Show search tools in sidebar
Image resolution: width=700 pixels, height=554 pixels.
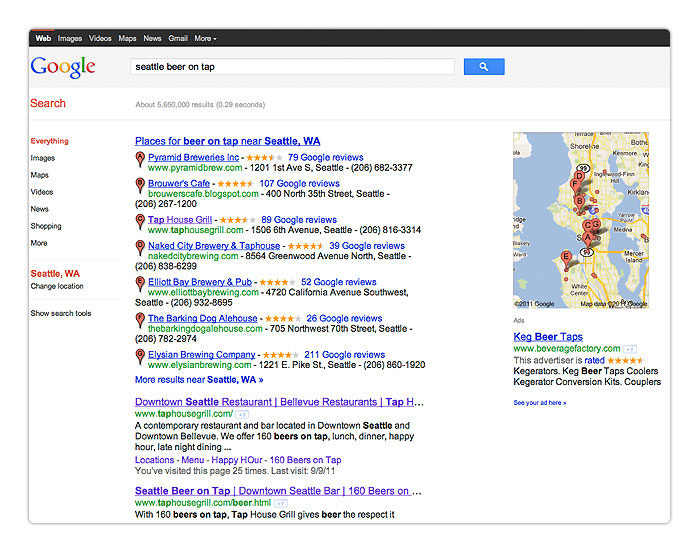point(61,313)
